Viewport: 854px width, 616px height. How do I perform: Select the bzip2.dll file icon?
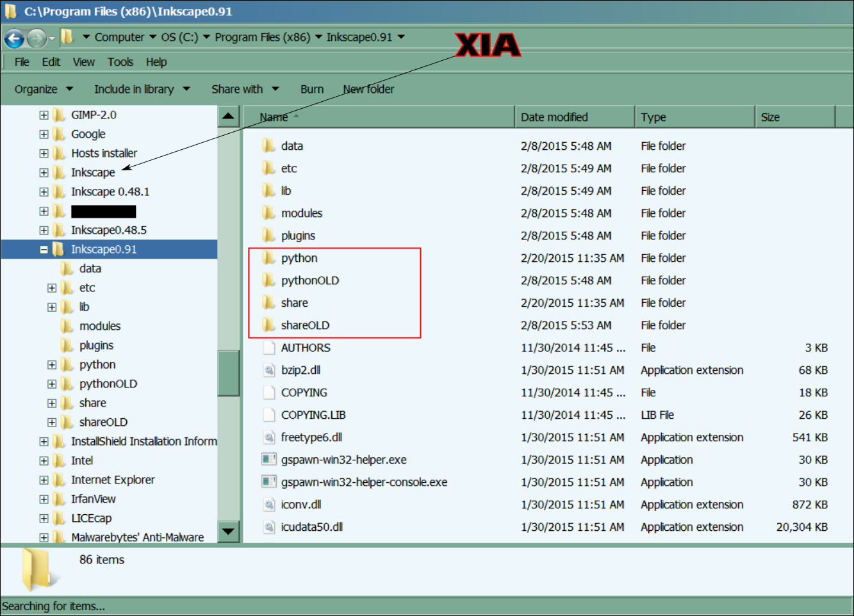click(x=269, y=370)
